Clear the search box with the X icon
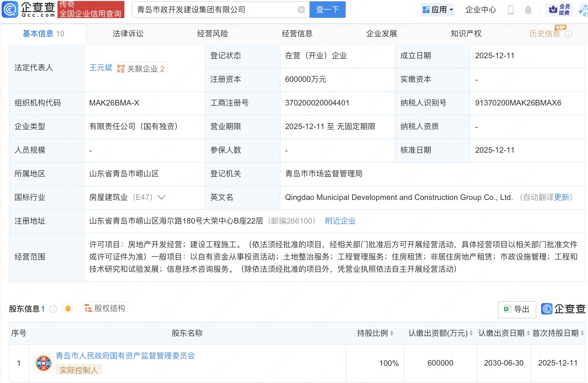This screenshot has width=588, height=383. tap(301, 10)
